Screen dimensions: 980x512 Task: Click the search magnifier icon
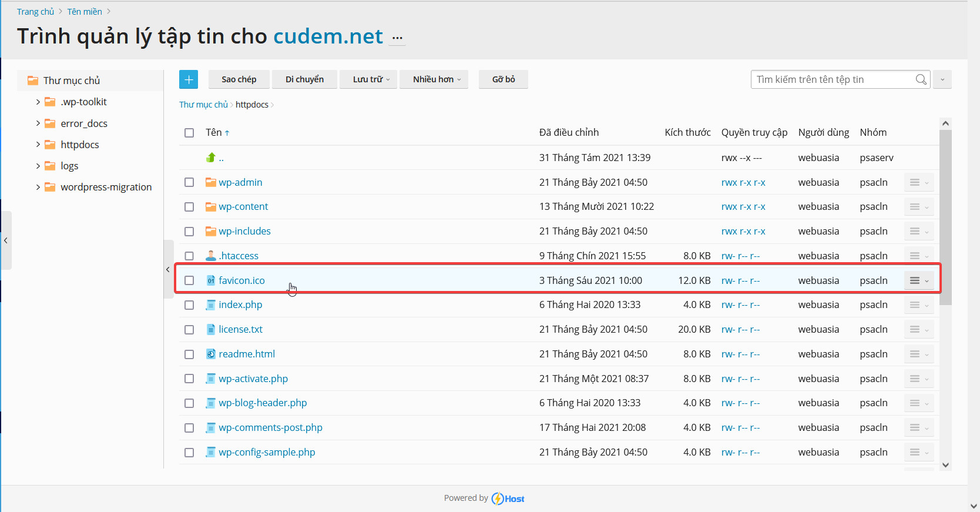(921, 79)
